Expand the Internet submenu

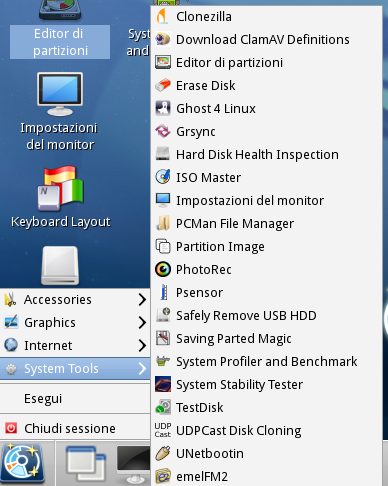click(75, 345)
